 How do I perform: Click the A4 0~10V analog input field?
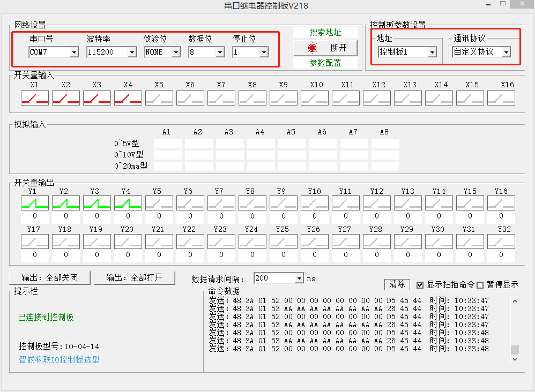261,155
